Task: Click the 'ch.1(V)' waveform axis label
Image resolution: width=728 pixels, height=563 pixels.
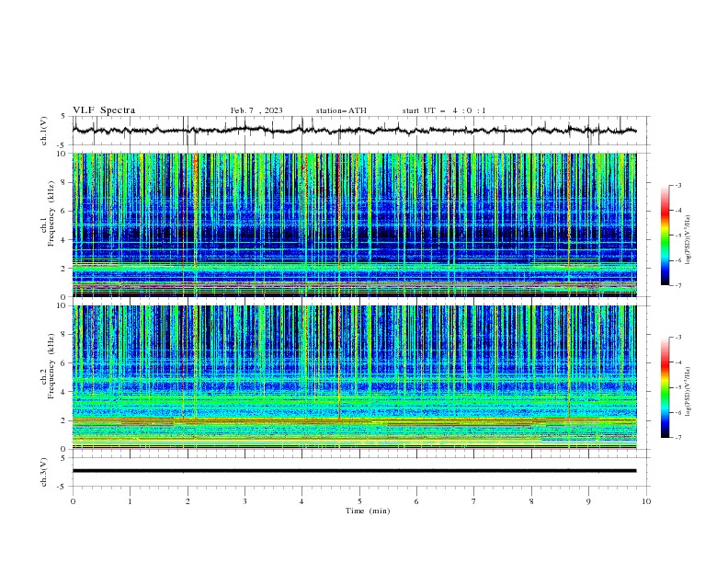Action: pos(44,131)
